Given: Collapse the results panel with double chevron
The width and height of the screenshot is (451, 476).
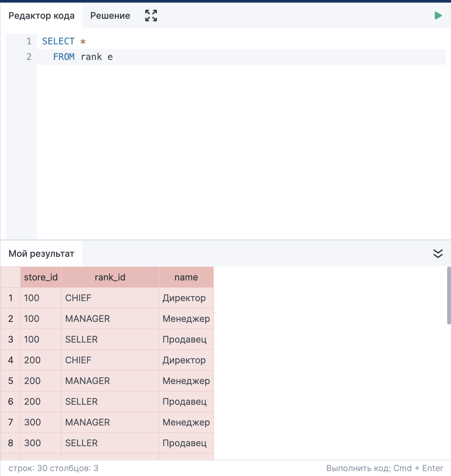Looking at the screenshot, I should click(438, 254).
